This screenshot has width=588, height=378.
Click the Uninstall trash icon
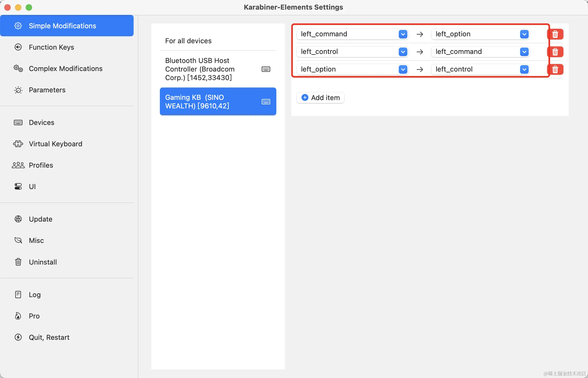click(x=18, y=262)
